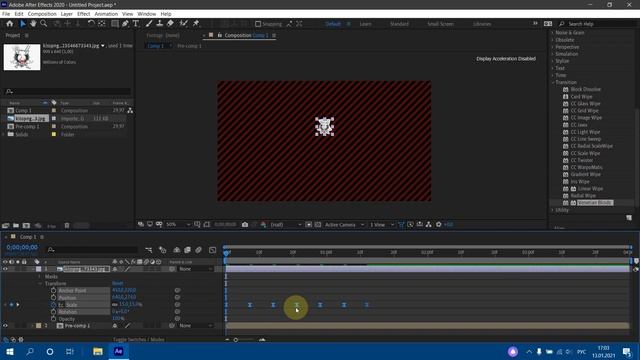The height and width of the screenshot is (360, 640).
Task: Click the Project panel search field
Action: [x=67, y=91]
